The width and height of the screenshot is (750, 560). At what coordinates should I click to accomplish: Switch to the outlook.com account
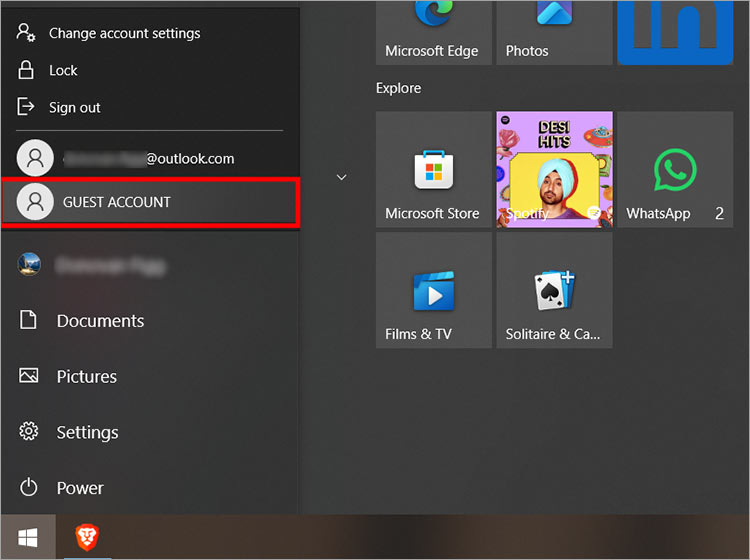pyautogui.click(x=150, y=158)
